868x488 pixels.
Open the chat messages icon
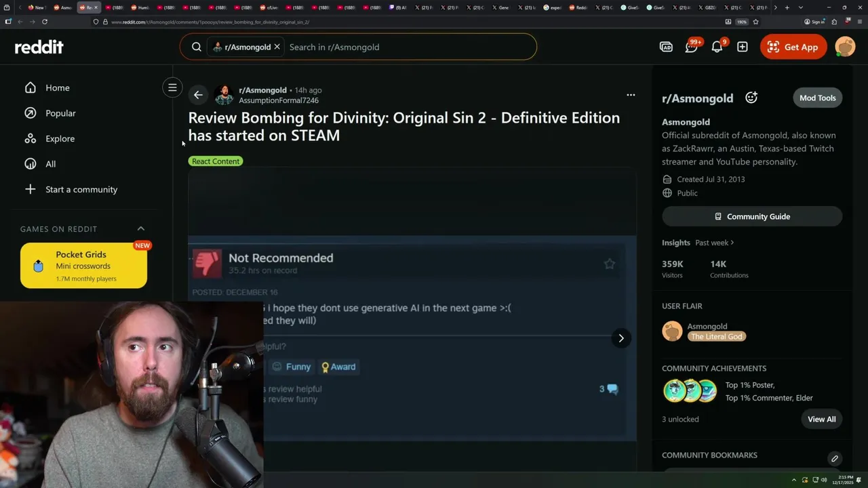pyautogui.click(x=691, y=47)
